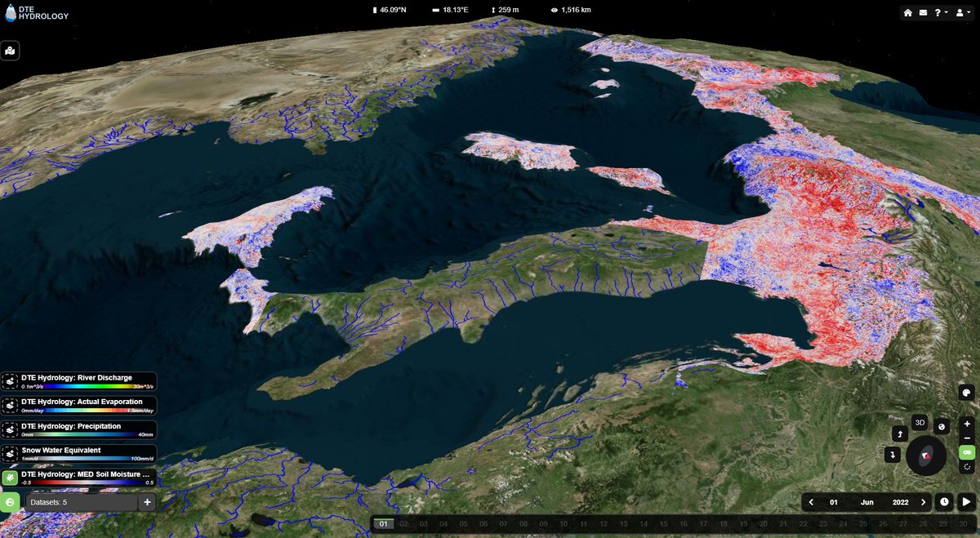Disable the MED Soil Moisture layer green toggle
This screenshot has height=538, width=980.
point(10,476)
